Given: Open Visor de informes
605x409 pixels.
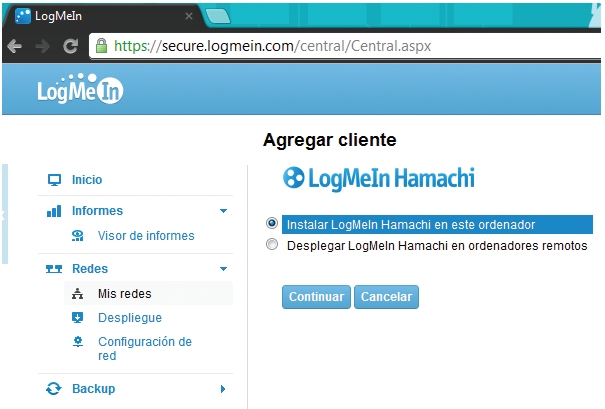Looking at the screenshot, I should coord(146,236).
